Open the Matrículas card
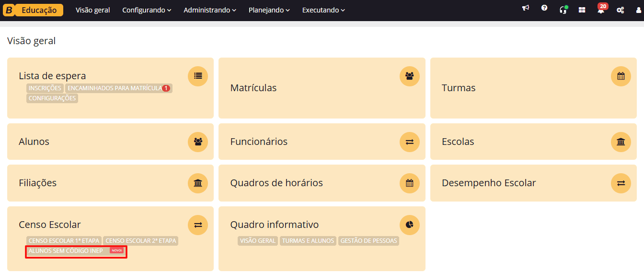 click(322, 88)
